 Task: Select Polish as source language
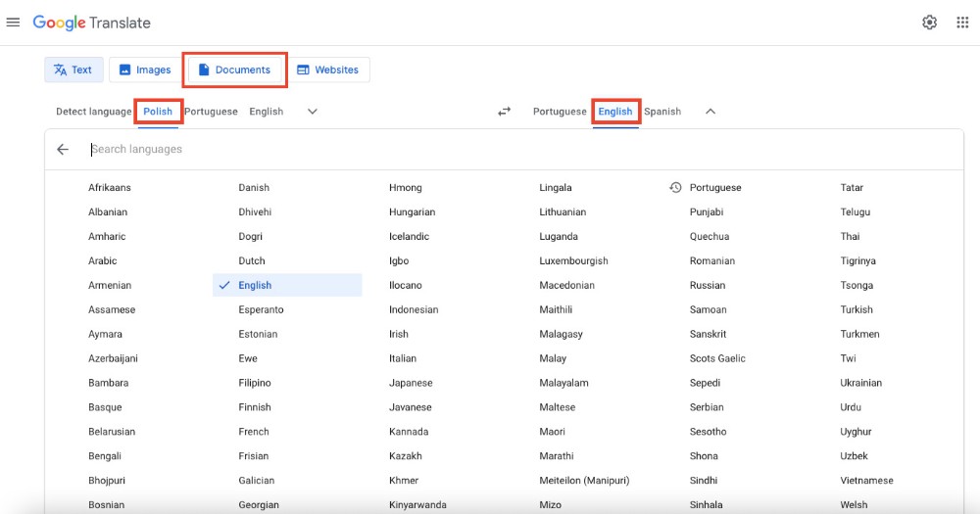pos(158,112)
